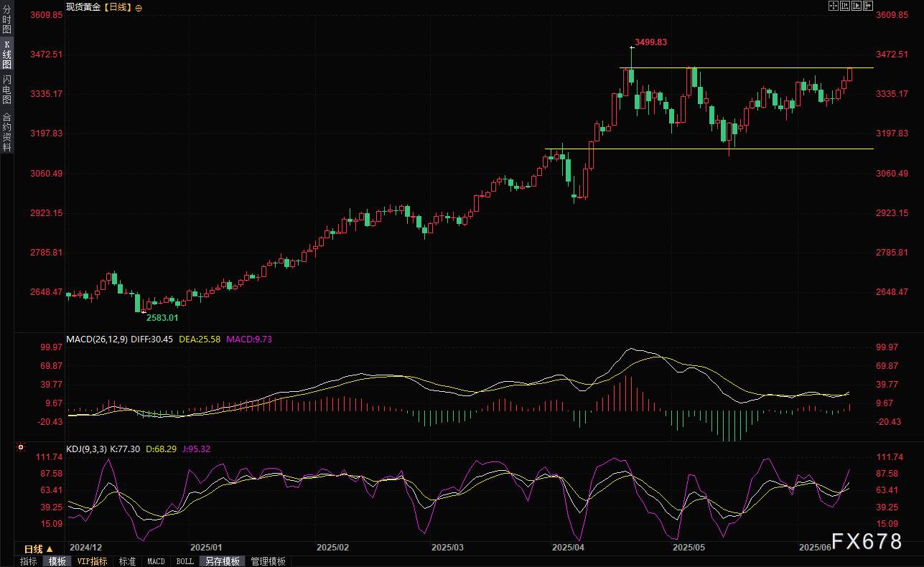Click the jump-to-start chart icon with left-pointing triangle
This screenshot has width=924, height=567.
pyautogui.click(x=845, y=6)
